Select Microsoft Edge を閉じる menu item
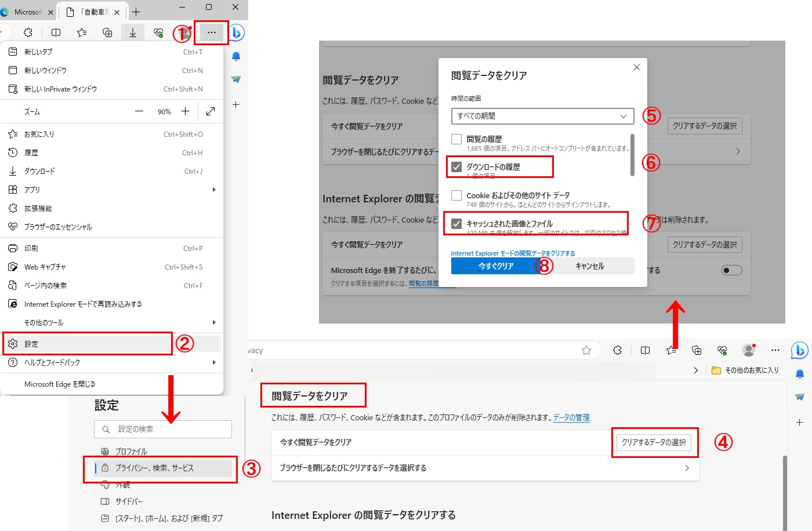This screenshot has width=812, height=531. [x=112, y=384]
